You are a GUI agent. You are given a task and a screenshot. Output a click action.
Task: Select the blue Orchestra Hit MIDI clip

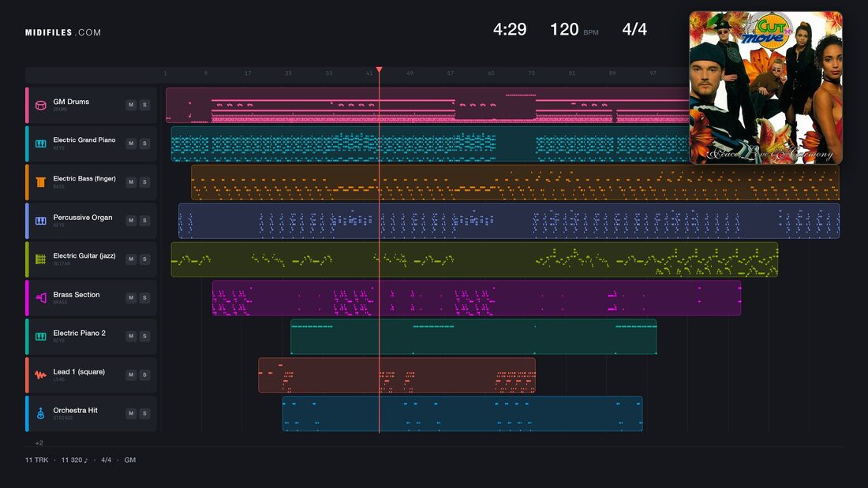point(462,413)
